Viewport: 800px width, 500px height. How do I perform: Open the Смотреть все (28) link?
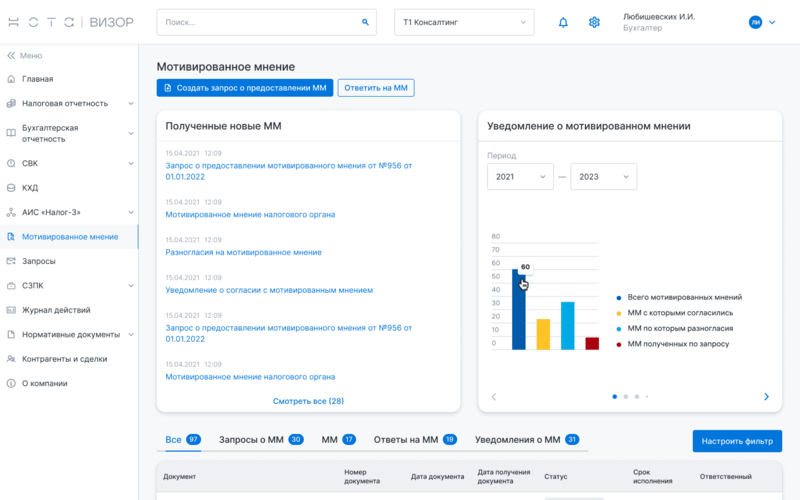[308, 401]
